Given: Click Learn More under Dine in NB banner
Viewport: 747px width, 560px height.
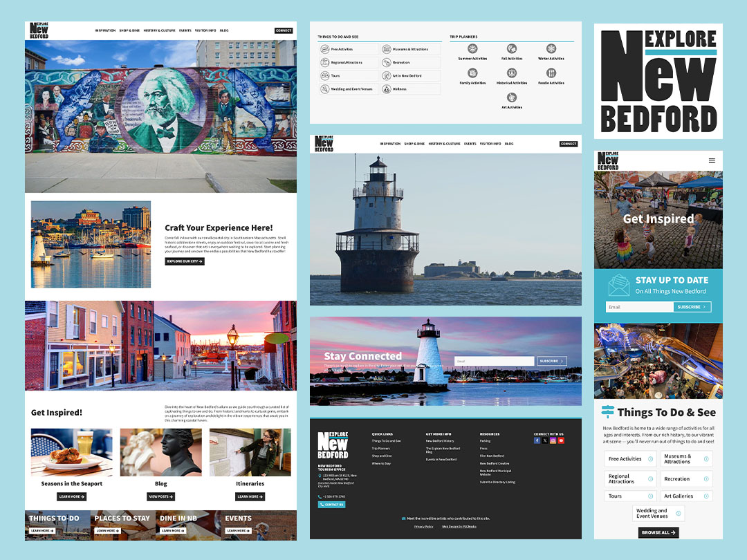Looking at the screenshot, I should click(x=173, y=530).
